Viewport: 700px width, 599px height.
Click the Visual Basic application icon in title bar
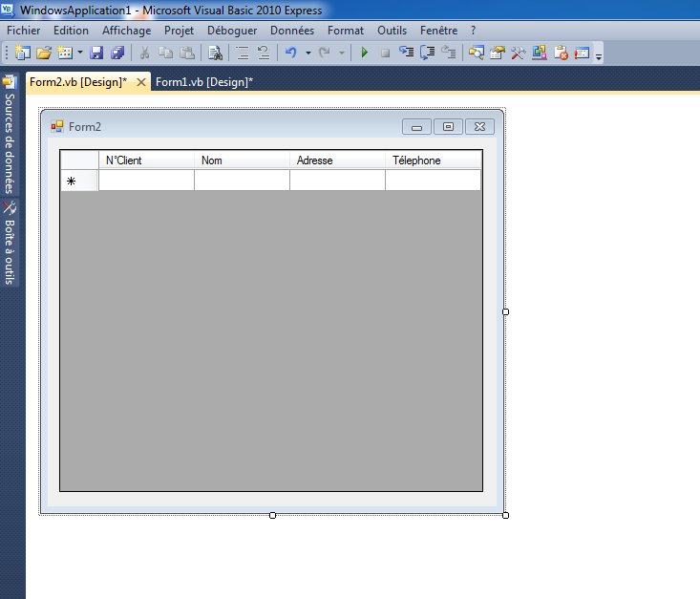(8, 10)
